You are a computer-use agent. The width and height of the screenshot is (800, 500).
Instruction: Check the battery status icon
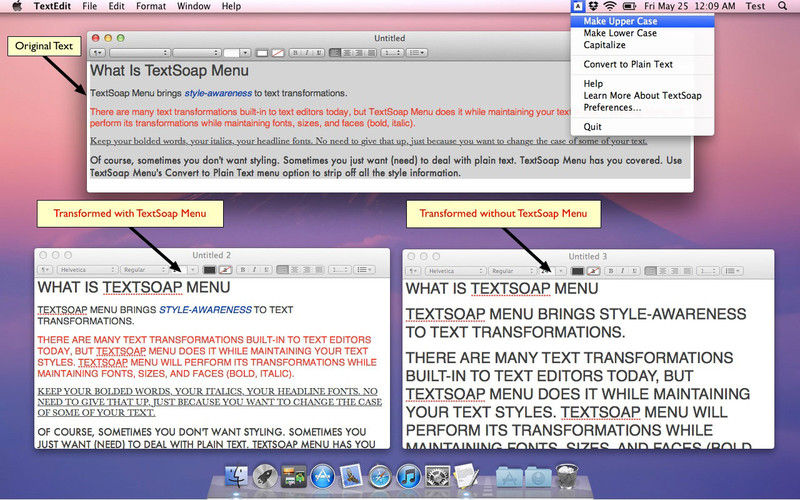[629, 6]
